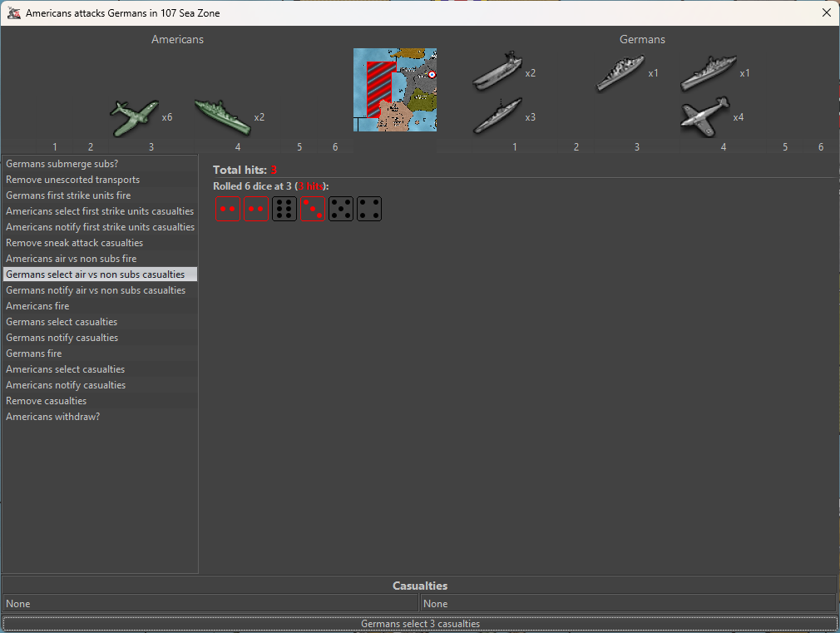Viewport: 840px width, 633px height.
Task: Select the German x3 vessel icon
Action: point(497,116)
